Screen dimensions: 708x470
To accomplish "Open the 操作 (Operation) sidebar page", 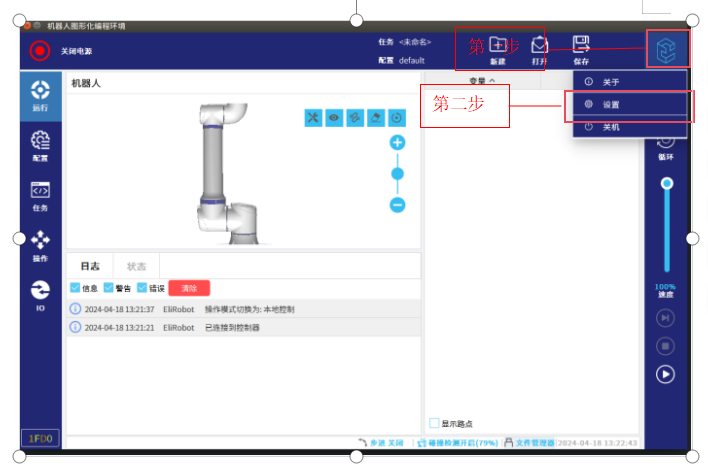I will coord(41,245).
